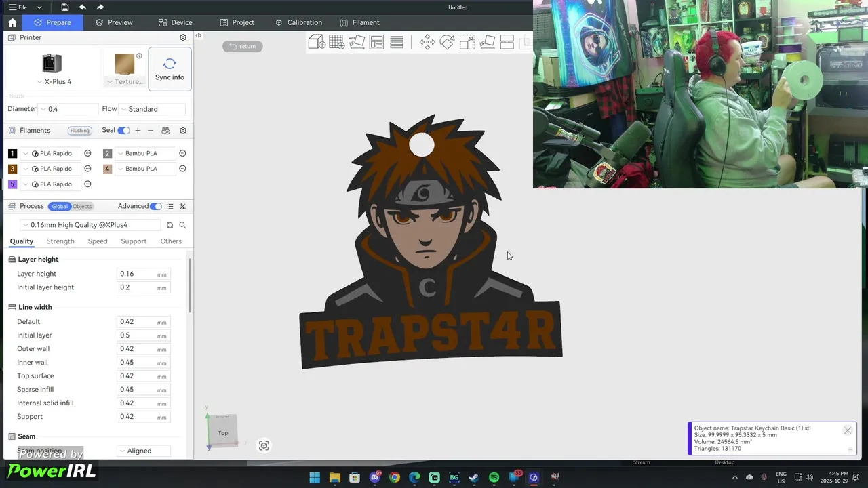Screen dimensions: 868x488
Task: Add a filament with the plus icon
Action: 138,130
